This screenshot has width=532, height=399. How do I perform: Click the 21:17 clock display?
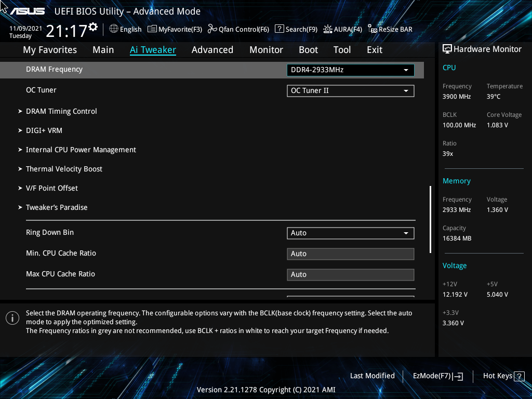pyautogui.click(x=66, y=31)
